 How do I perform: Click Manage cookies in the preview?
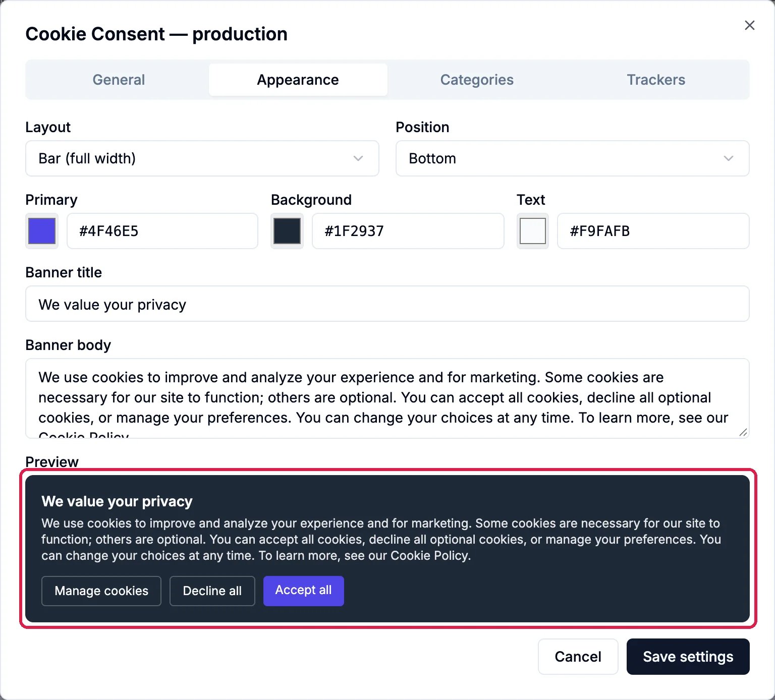[x=101, y=591]
